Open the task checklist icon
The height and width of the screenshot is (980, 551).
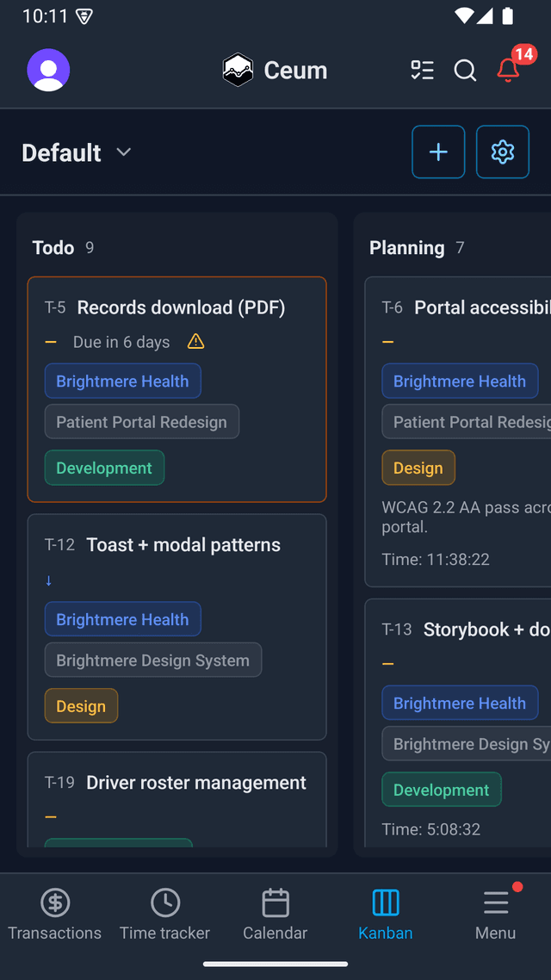coord(423,70)
